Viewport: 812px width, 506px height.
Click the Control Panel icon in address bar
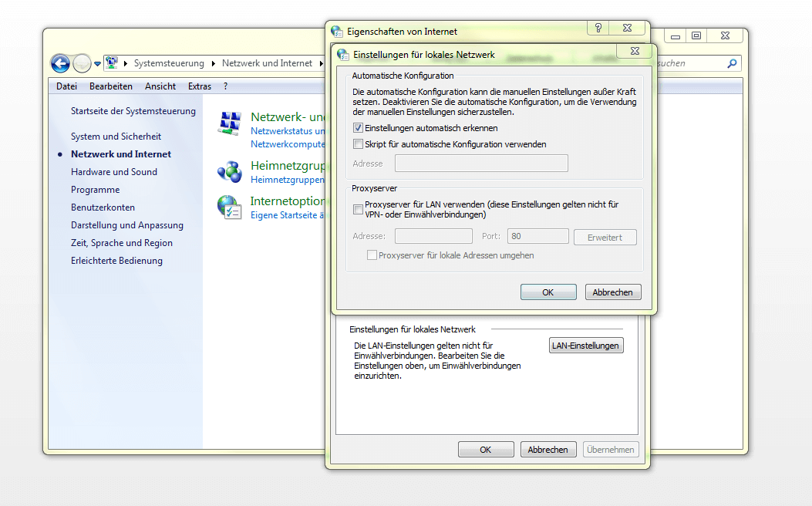tap(112, 63)
